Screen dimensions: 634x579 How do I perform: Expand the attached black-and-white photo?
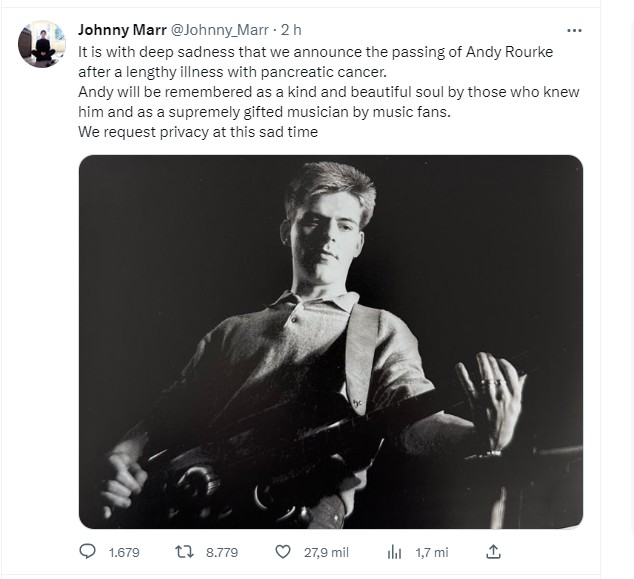point(330,341)
